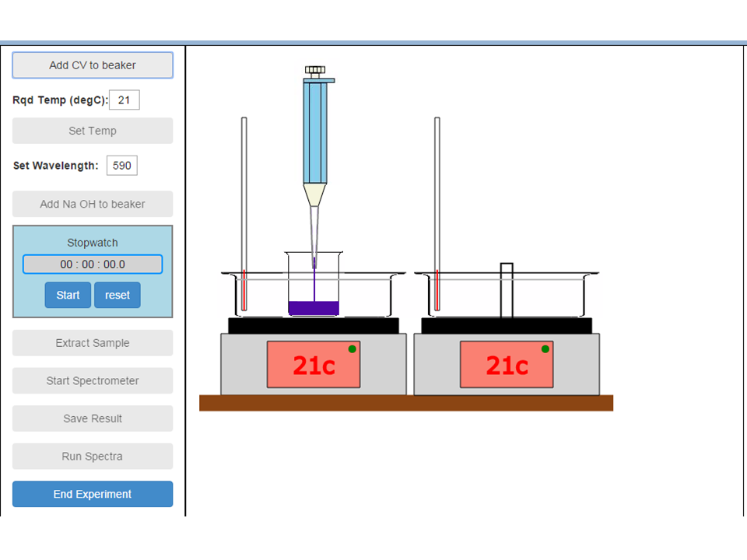The width and height of the screenshot is (747, 560).
Task: Click the left water bath thermometer
Action: pyautogui.click(x=244, y=214)
